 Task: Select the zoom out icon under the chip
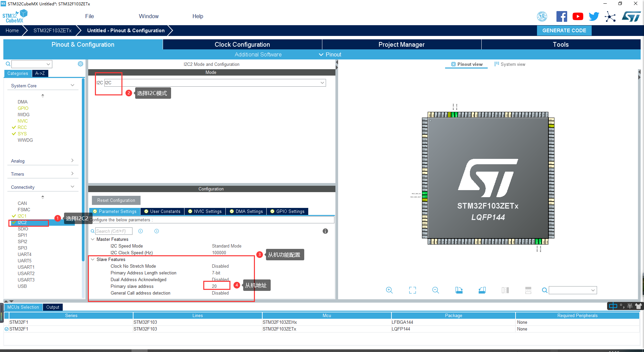pyautogui.click(x=435, y=290)
